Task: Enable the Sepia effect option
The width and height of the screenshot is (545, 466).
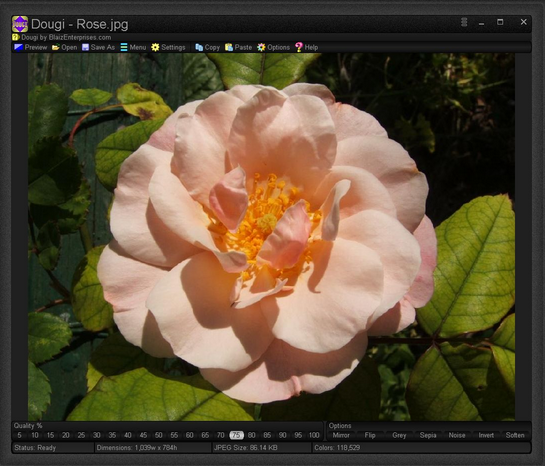Action: click(x=428, y=435)
